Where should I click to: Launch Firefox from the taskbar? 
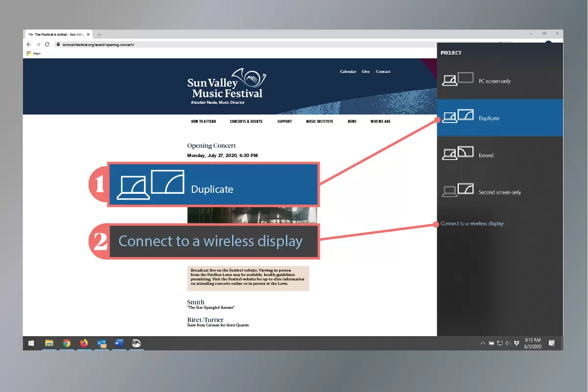[84, 343]
